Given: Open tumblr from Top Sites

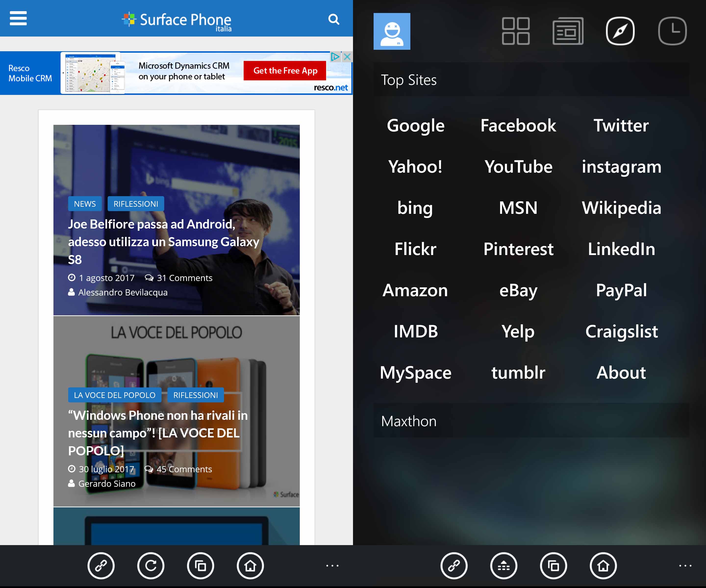Looking at the screenshot, I should coord(518,373).
